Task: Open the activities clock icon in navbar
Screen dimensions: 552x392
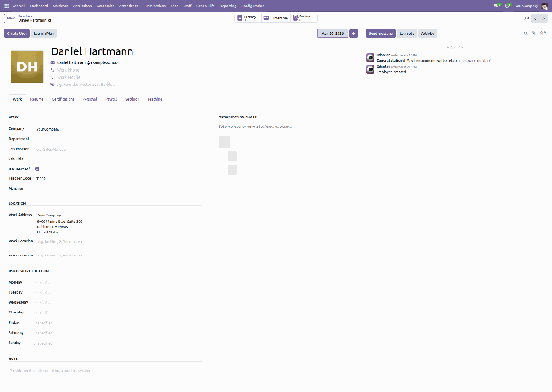Action: (x=508, y=6)
